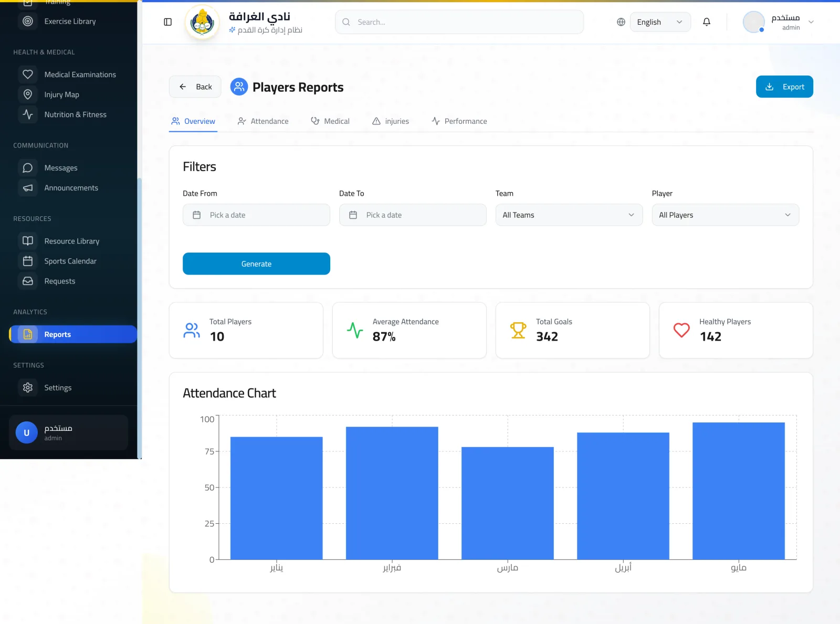
Task: Pick a Date From value
Action: [x=256, y=215]
